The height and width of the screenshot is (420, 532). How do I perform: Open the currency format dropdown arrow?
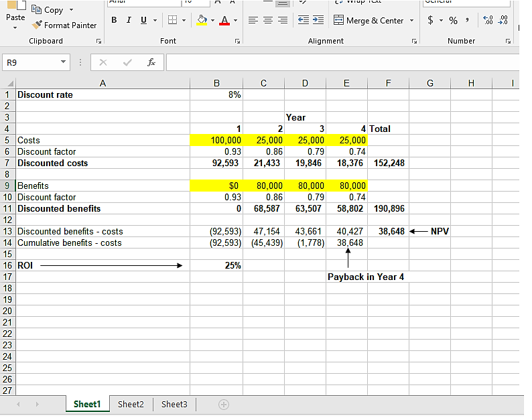point(441,20)
